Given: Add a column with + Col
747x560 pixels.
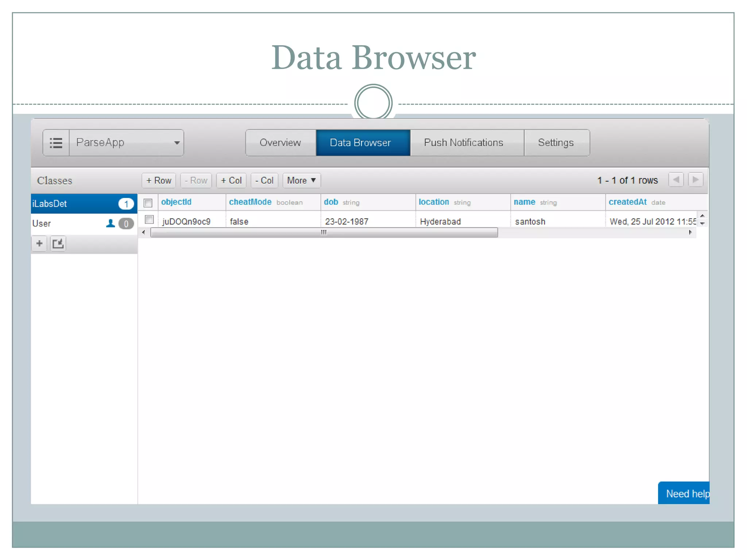Looking at the screenshot, I should click(x=231, y=180).
